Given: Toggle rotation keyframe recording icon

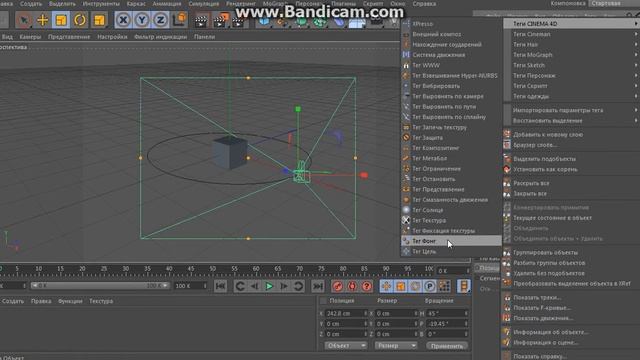Looking at the screenshot, I should point(415,286).
